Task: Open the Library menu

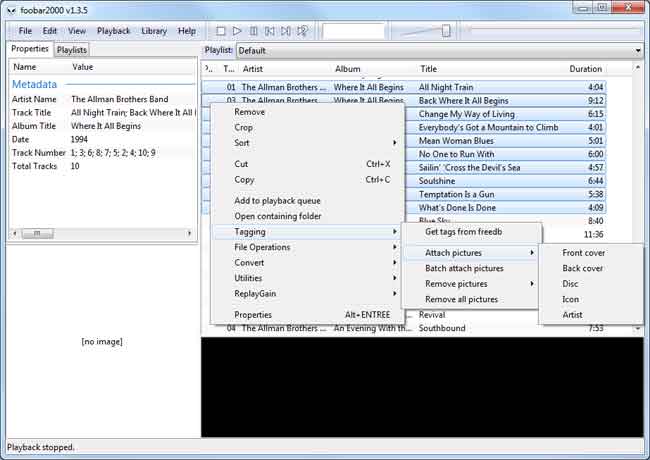Action: click(154, 31)
